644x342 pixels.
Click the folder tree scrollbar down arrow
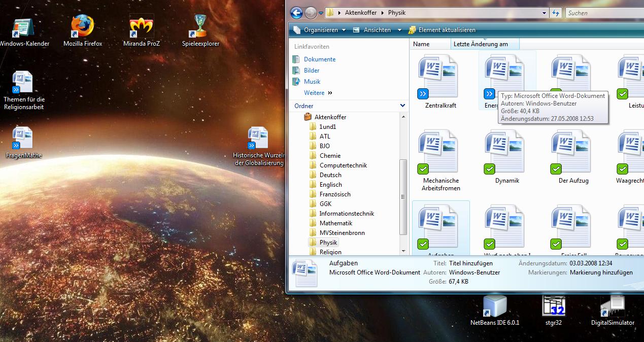(403, 251)
